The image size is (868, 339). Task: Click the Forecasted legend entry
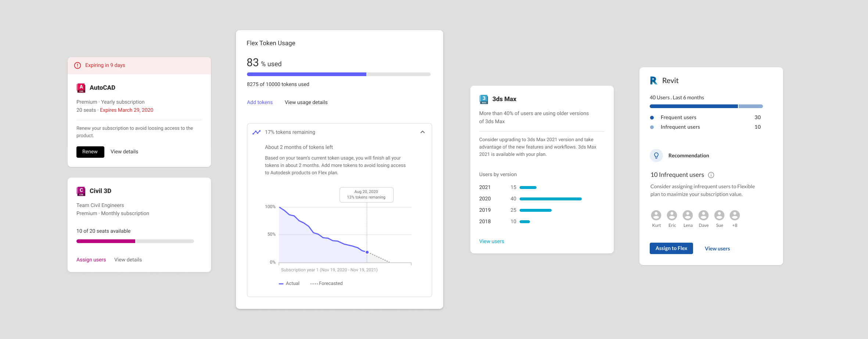click(326, 283)
